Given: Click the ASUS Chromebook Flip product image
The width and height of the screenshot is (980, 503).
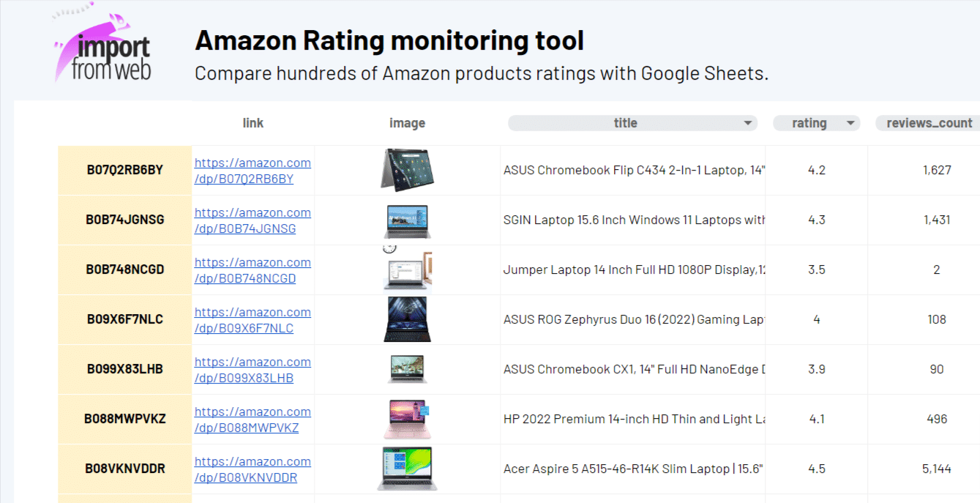Looking at the screenshot, I should [407, 171].
